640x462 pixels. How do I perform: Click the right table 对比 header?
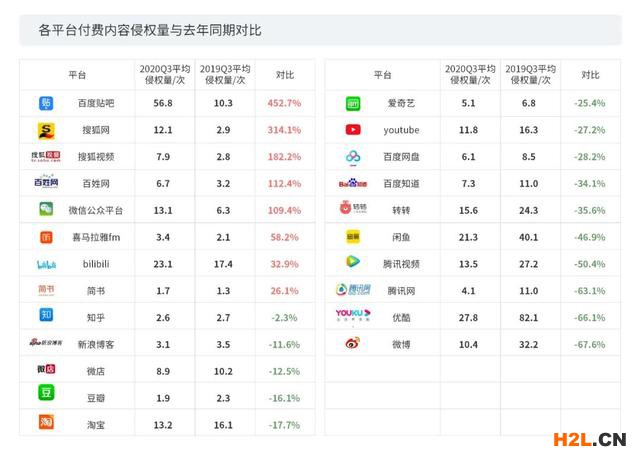click(x=590, y=75)
